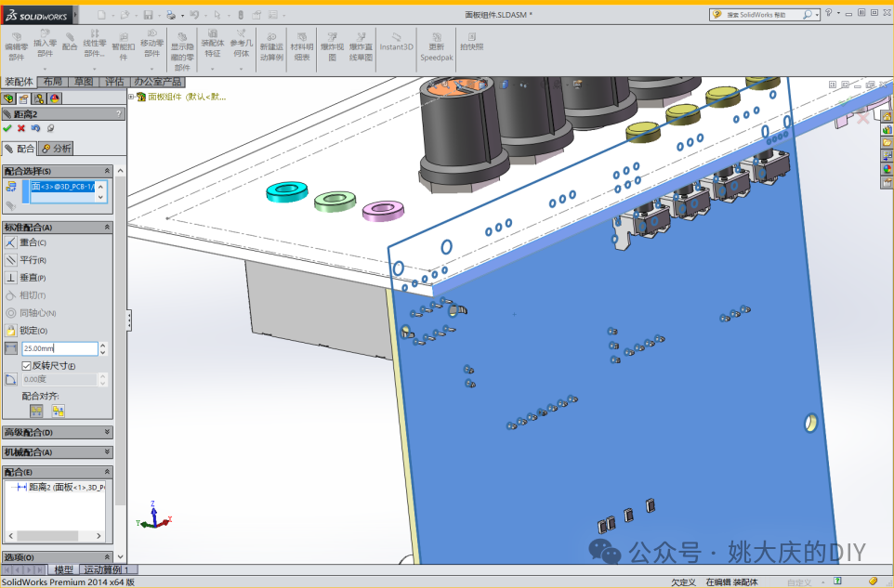Expand the 面板组件 tree node in viewport
Screen dimensions: 894x588
click(x=131, y=96)
